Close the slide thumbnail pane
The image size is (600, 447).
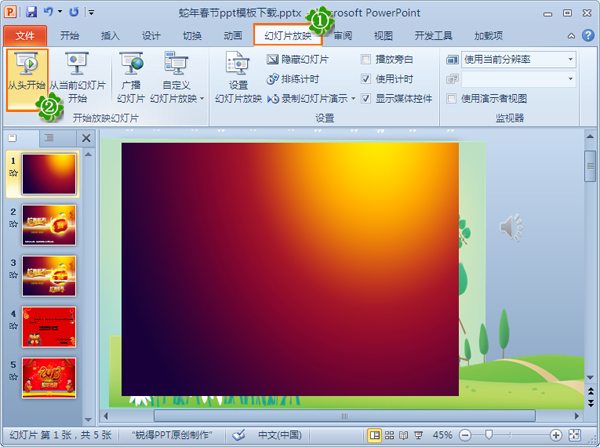click(86, 138)
